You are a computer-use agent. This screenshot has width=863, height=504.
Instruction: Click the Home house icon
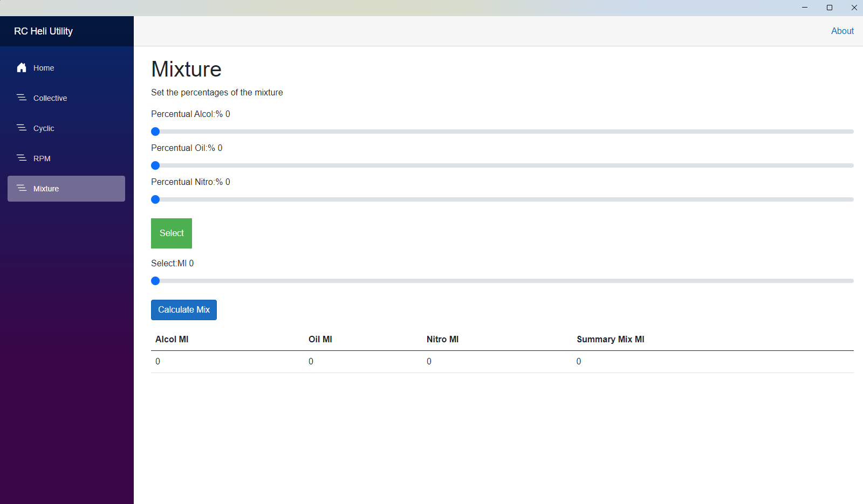[22, 68]
